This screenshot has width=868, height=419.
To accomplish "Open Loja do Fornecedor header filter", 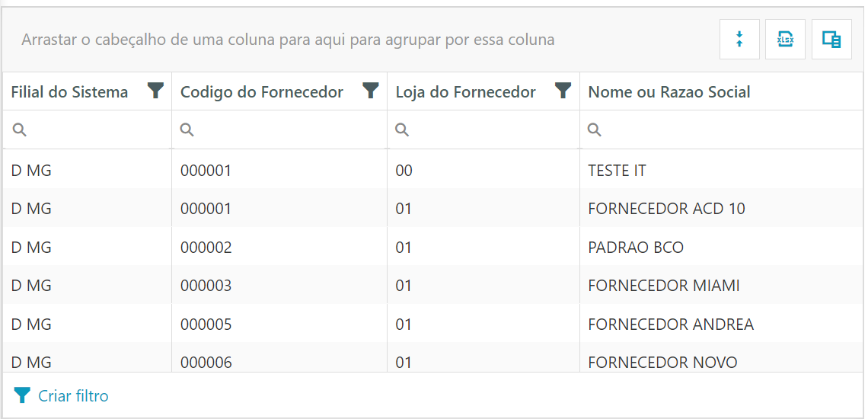I will [x=563, y=91].
